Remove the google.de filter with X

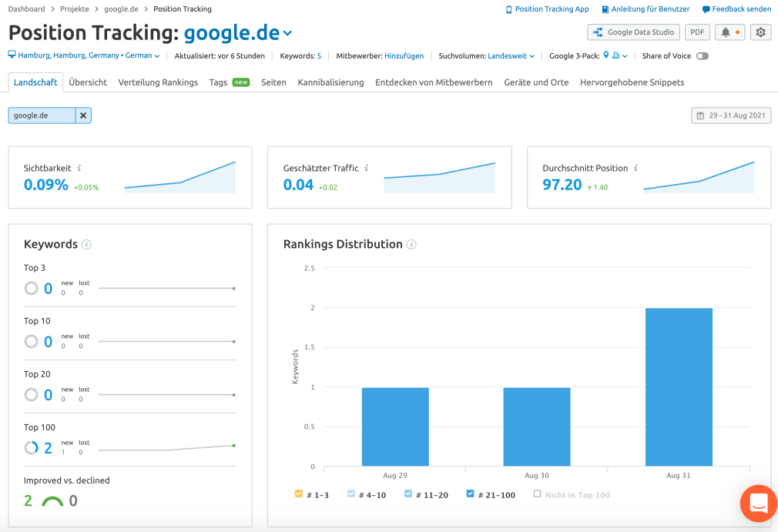coord(83,115)
